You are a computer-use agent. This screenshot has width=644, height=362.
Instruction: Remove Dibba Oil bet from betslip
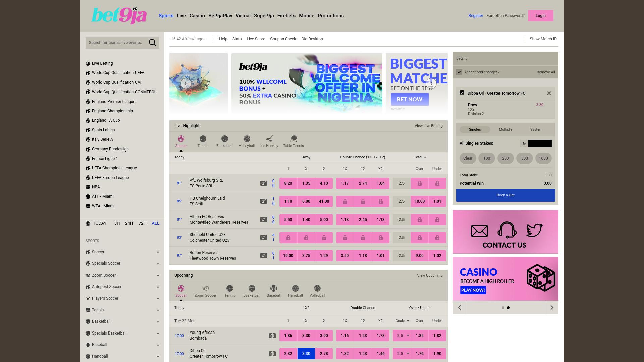549,93
